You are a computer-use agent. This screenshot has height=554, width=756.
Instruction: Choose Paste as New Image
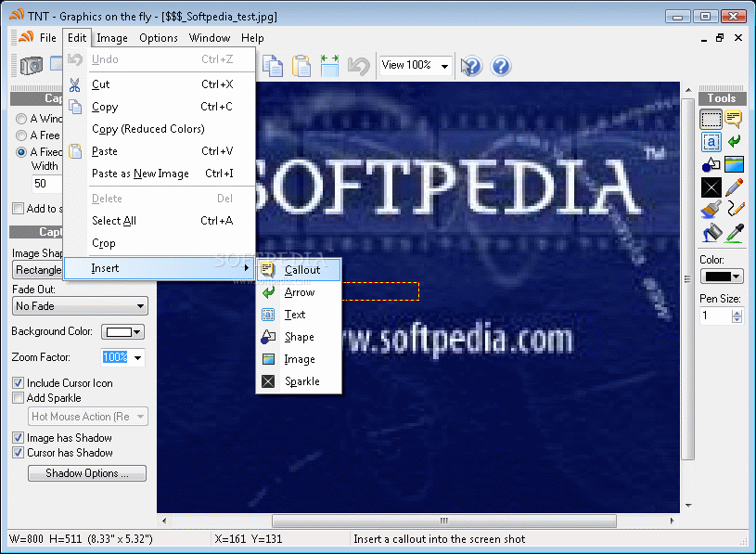[x=160, y=174]
